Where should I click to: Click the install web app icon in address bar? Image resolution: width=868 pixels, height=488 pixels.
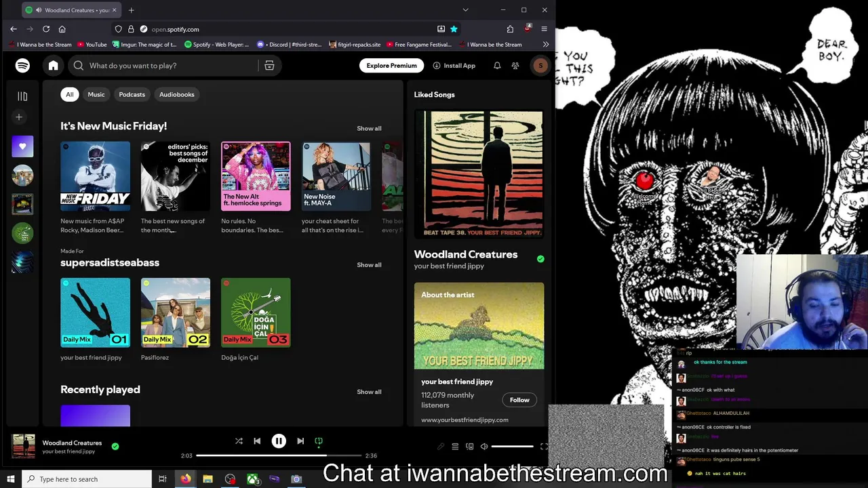[x=441, y=29]
